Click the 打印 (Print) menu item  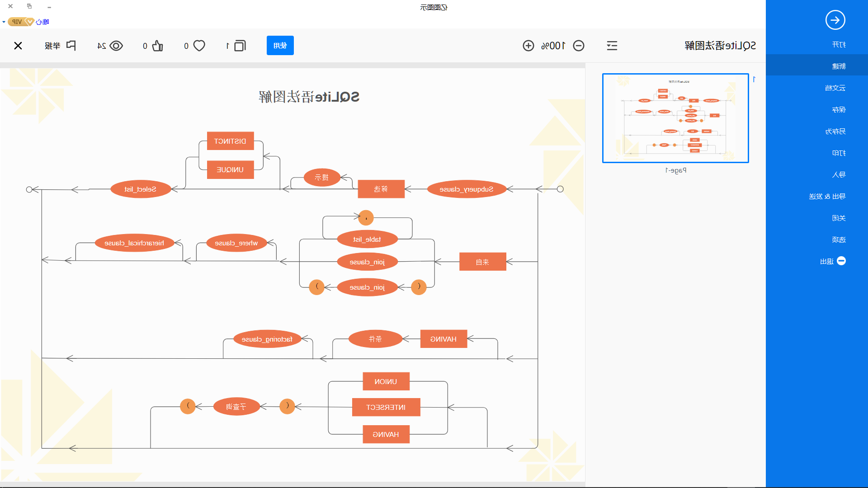839,153
